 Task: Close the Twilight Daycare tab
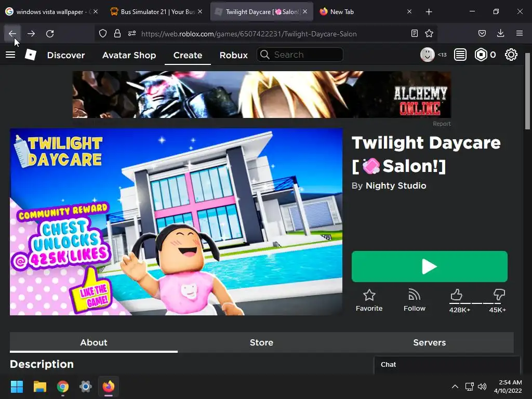click(x=305, y=11)
